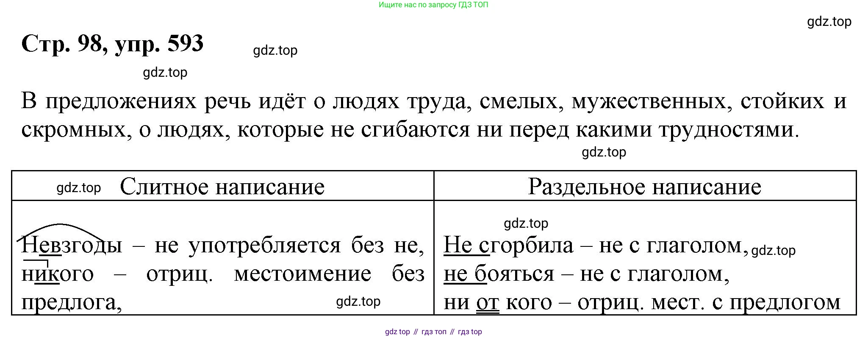Click the paragraph line starting 'скромных, о людях'
The width and height of the screenshot is (868, 338).
coord(410,130)
